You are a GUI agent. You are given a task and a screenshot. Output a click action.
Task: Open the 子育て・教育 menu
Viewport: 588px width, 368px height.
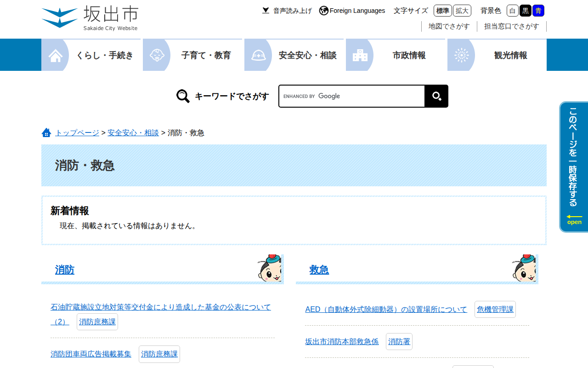coord(192,55)
